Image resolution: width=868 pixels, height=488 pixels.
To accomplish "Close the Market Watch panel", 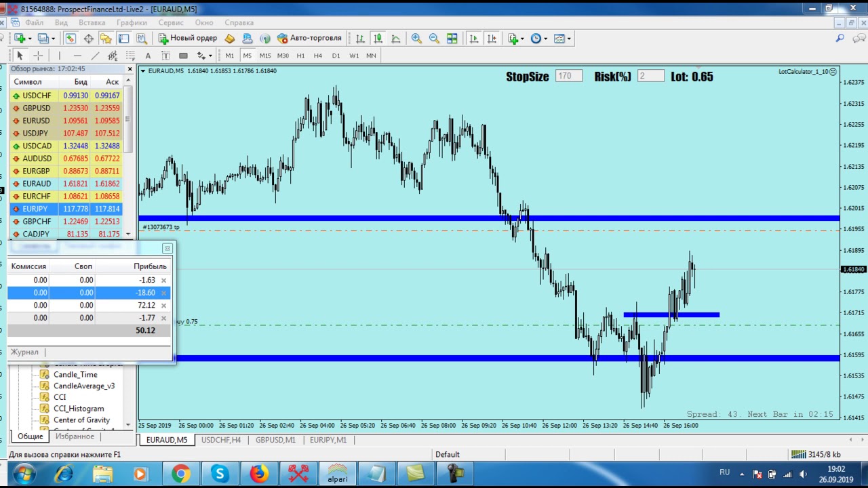I will coord(130,68).
